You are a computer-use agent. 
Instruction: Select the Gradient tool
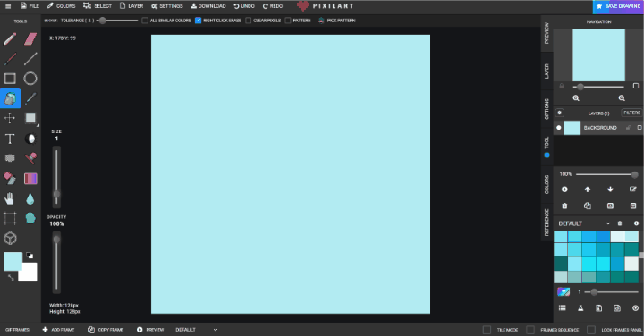(30, 179)
